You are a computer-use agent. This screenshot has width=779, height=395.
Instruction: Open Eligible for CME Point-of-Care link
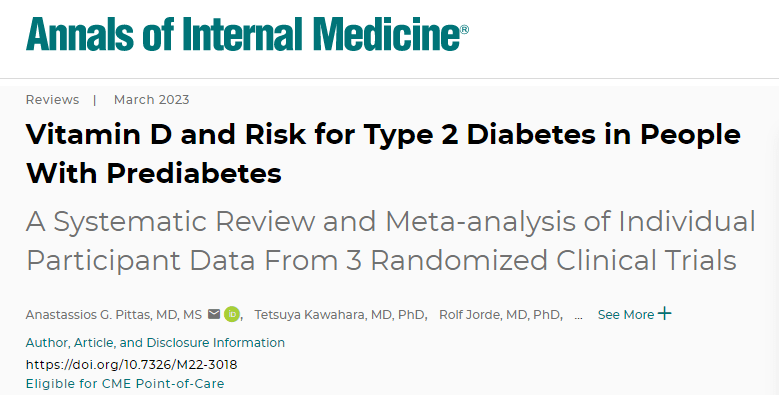tap(125, 384)
